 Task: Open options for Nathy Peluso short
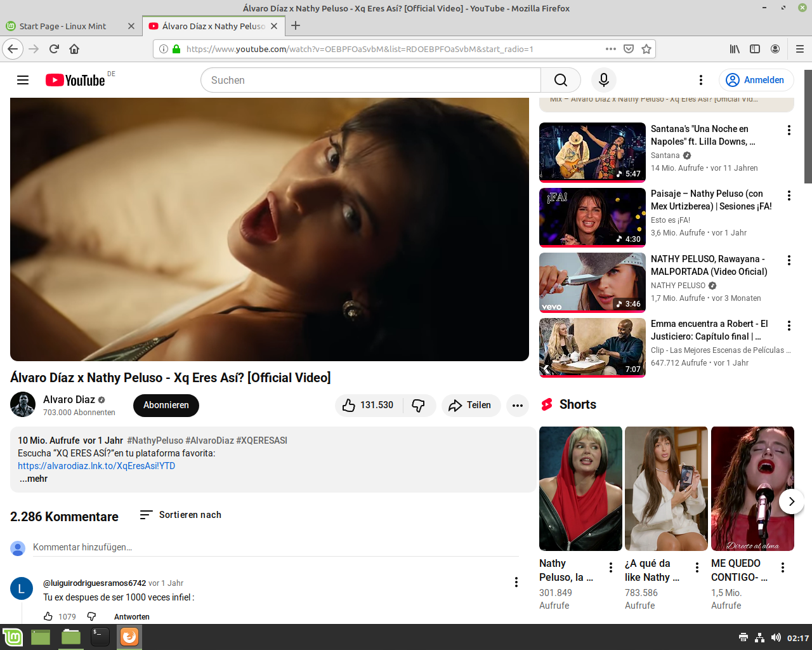pos(611,567)
